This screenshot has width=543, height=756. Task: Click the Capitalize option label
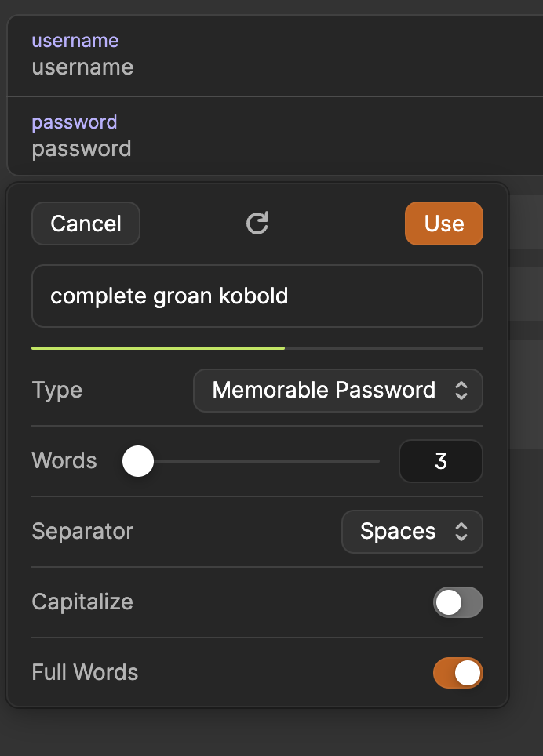pyautogui.click(x=82, y=602)
